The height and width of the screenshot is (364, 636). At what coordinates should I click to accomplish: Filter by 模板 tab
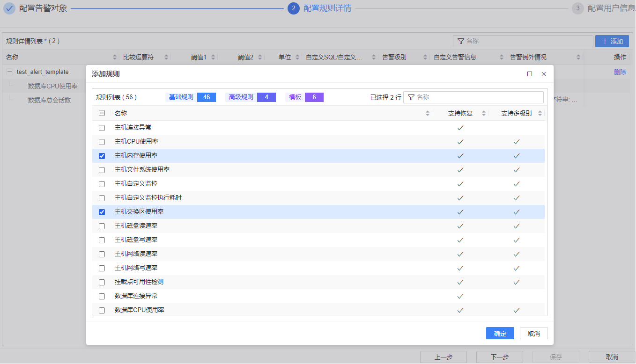pyautogui.click(x=304, y=97)
